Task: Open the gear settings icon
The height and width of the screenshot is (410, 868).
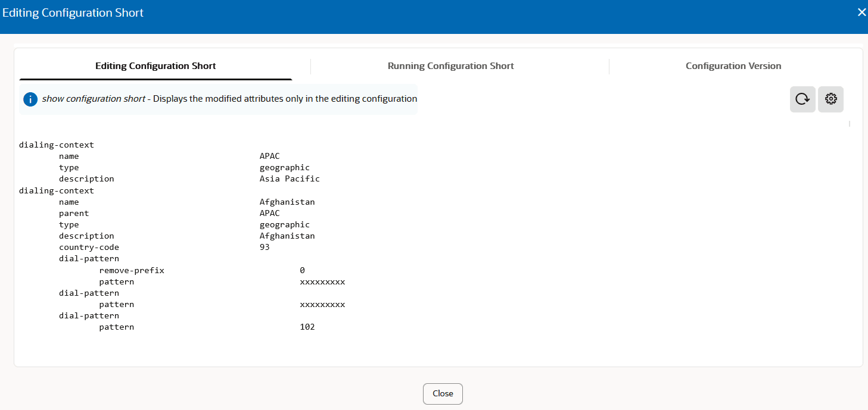Action: coord(830,99)
